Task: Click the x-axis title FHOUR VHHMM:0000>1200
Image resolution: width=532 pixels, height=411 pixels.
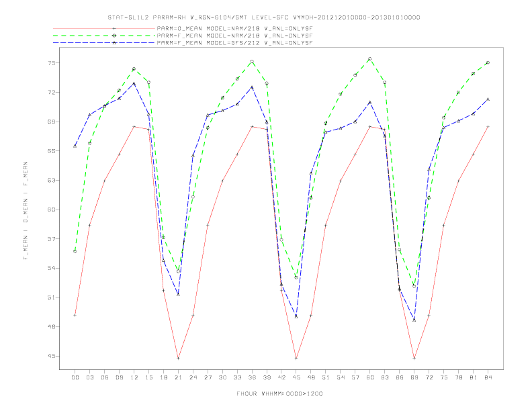Action: [279, 394]
